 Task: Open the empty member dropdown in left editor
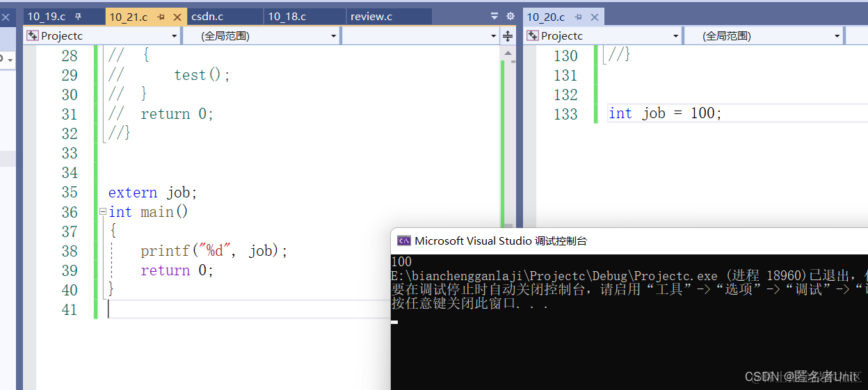pos(421,36)
